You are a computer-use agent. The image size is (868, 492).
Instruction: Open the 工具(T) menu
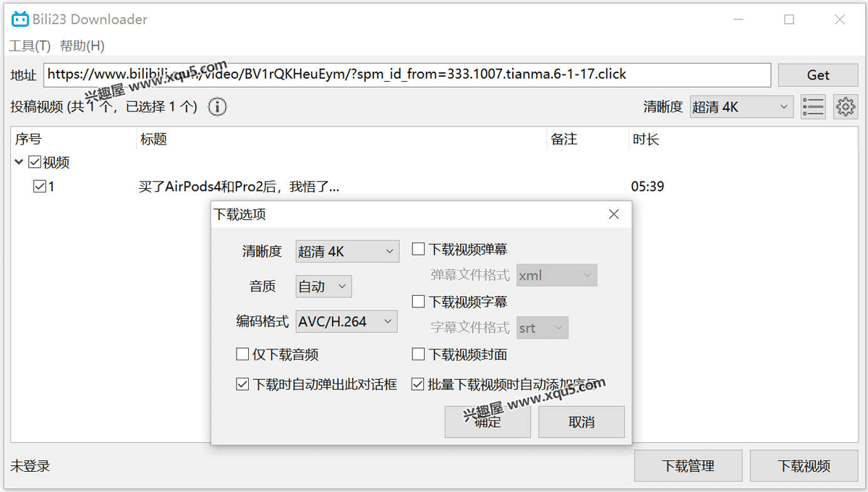pyautogui.click(x=30, y=46)
